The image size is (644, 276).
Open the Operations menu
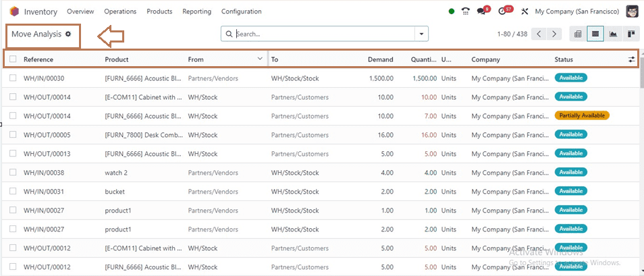120,11
